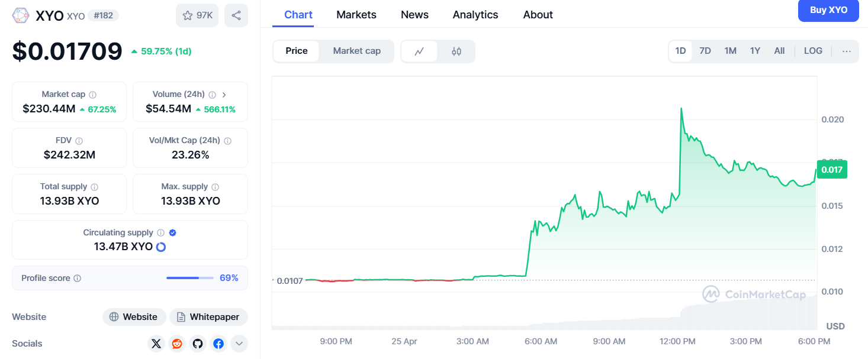Click the Total supply info icon
Screen dimensions: 868x359
(x=95, y=187)
